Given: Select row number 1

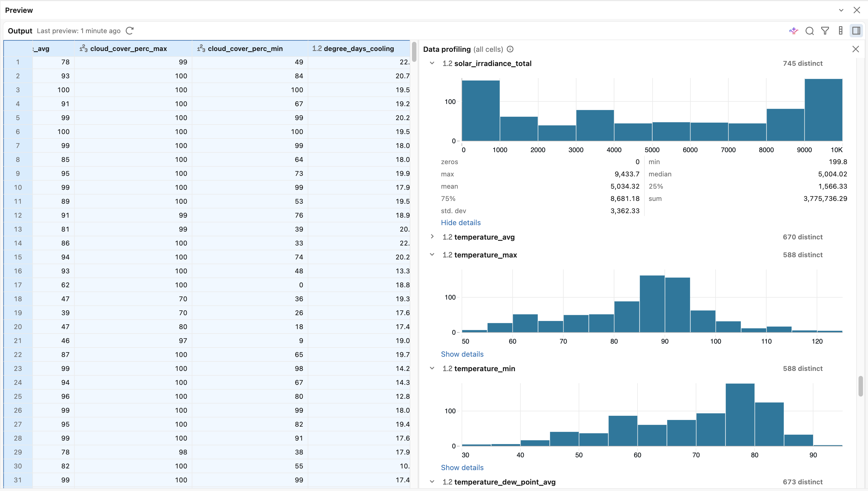Looking at the screenshot, I should pyautogui.click(x=18, y=62).
